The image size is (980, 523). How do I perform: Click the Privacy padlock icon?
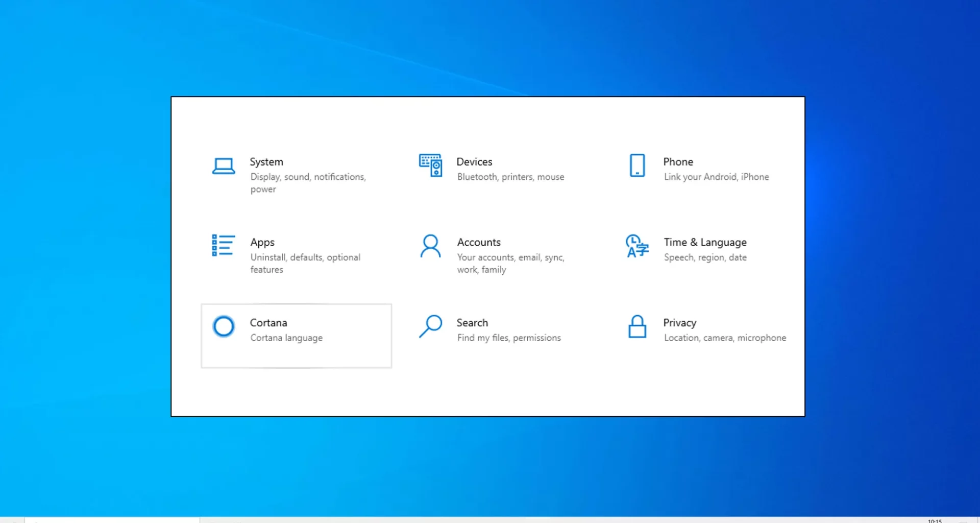click(x=637, y=326)
